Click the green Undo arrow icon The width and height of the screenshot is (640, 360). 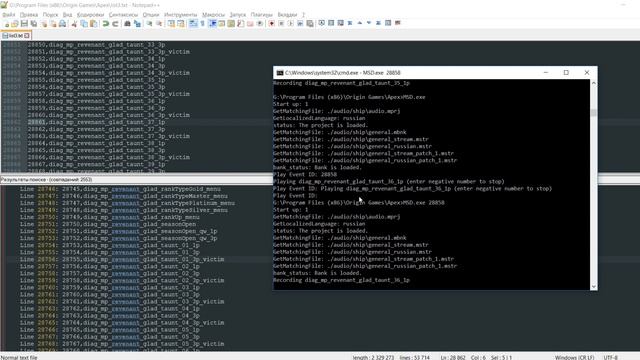(x=105, y=24)
